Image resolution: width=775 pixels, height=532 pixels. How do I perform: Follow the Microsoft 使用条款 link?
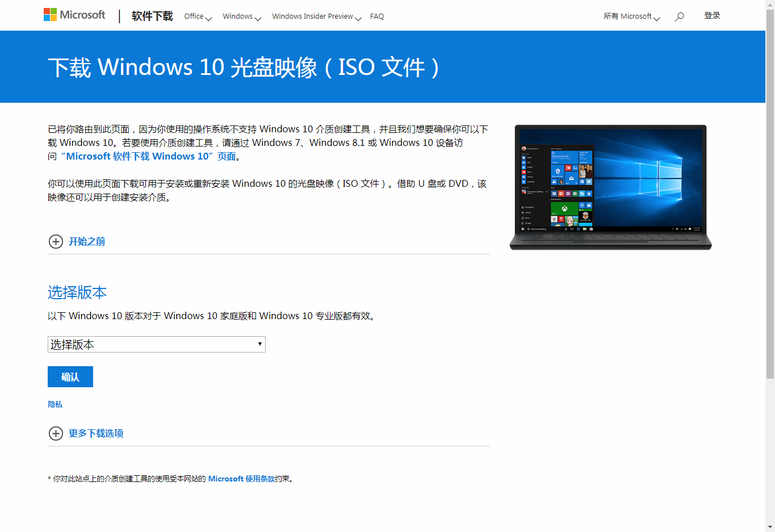[241, 479]
